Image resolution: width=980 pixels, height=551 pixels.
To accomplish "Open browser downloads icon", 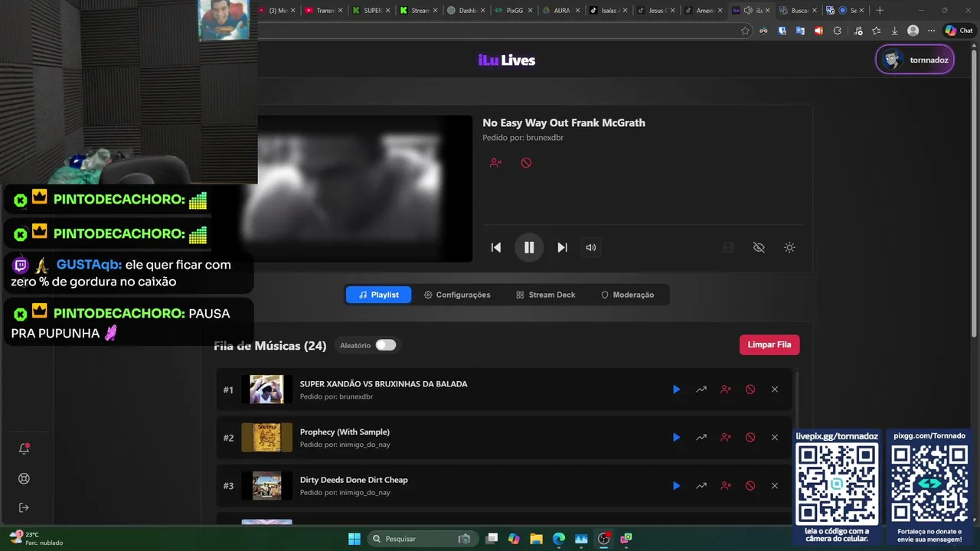I will (x=894, y=31).
